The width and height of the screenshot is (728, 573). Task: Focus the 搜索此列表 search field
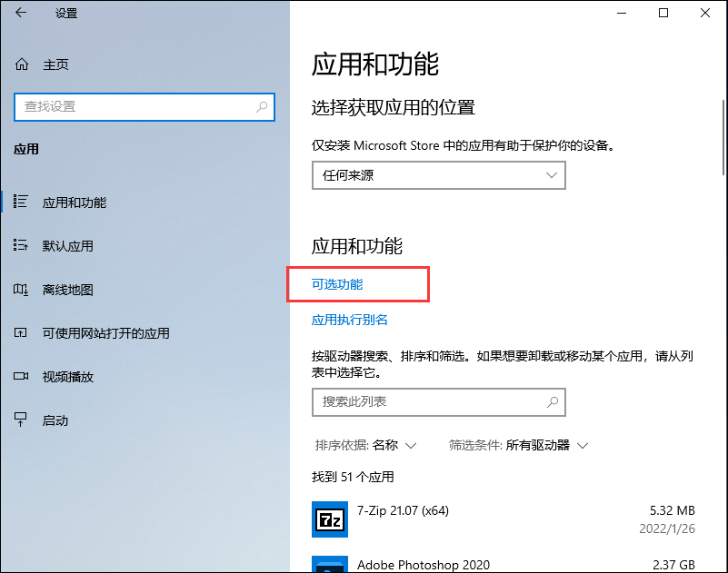pyautogui.click(x=439, y=401)
